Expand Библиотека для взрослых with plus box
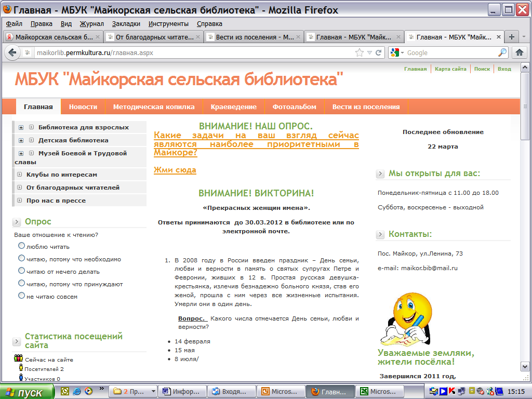 [21, 128]
